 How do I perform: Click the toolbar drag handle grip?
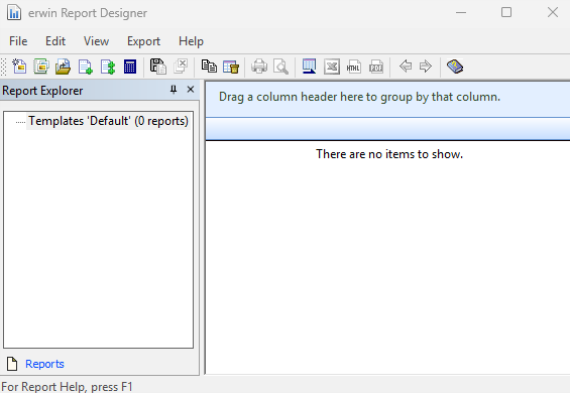pos(4,67)
